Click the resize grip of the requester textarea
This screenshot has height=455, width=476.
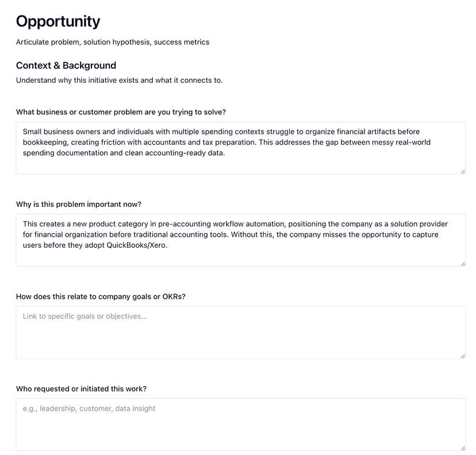pos(463,448)
